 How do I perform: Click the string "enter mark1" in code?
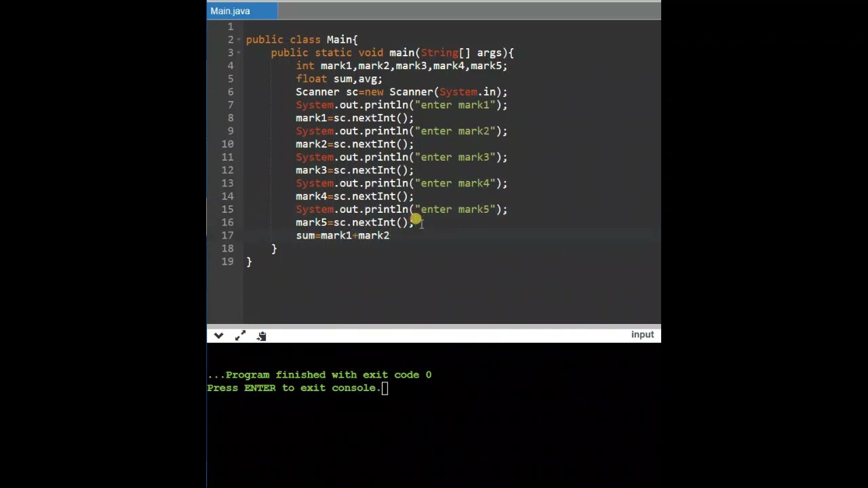tap(454, 105)
